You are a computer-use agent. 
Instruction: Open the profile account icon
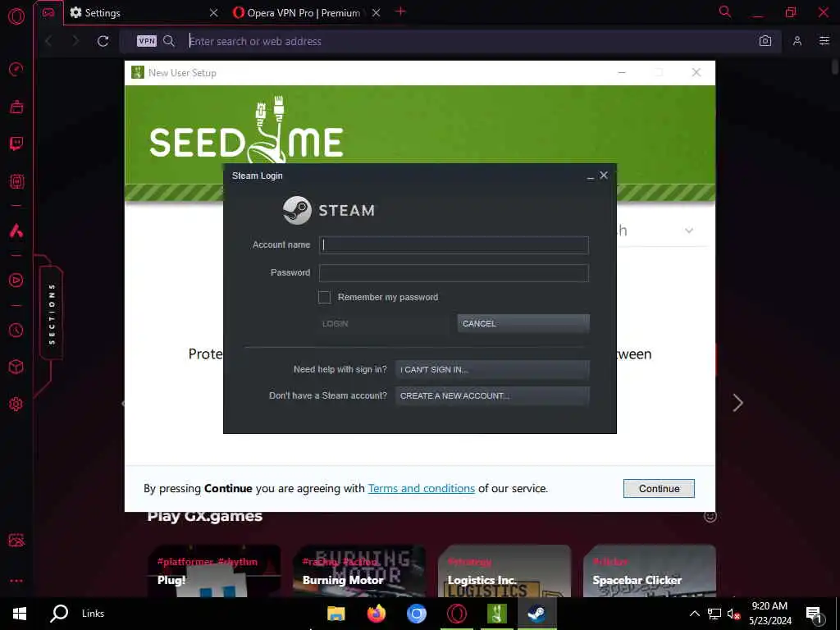point(797,41)
